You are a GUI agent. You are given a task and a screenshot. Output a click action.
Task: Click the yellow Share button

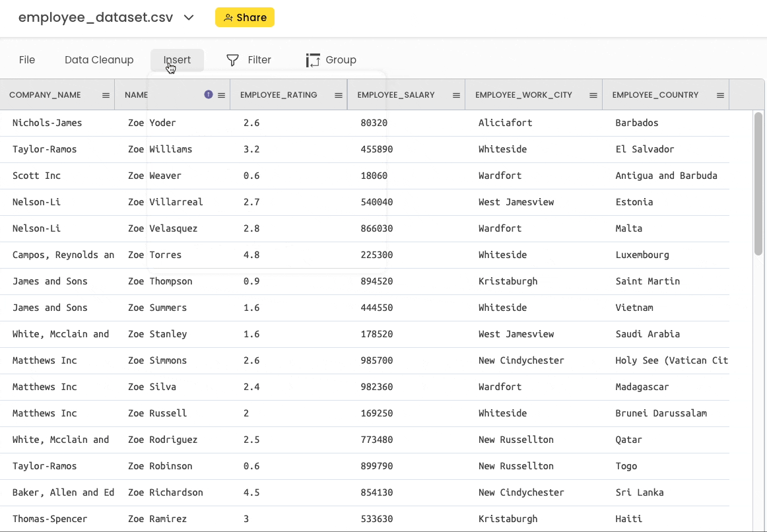click(245, 18)
